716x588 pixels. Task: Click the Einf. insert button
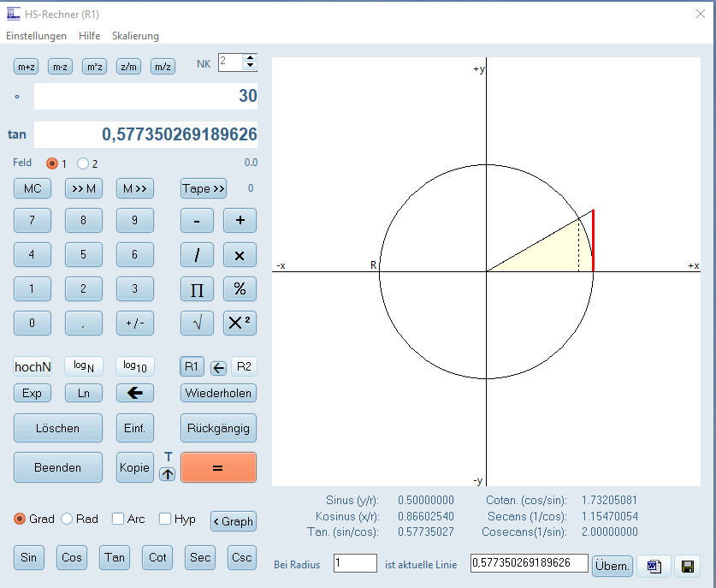coord(135,428)
